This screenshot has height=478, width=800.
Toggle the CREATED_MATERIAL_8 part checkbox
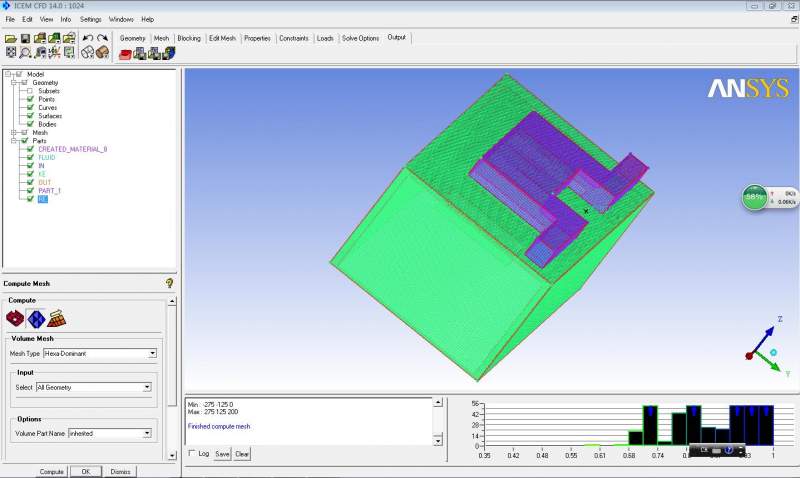[x=30, y=149]
